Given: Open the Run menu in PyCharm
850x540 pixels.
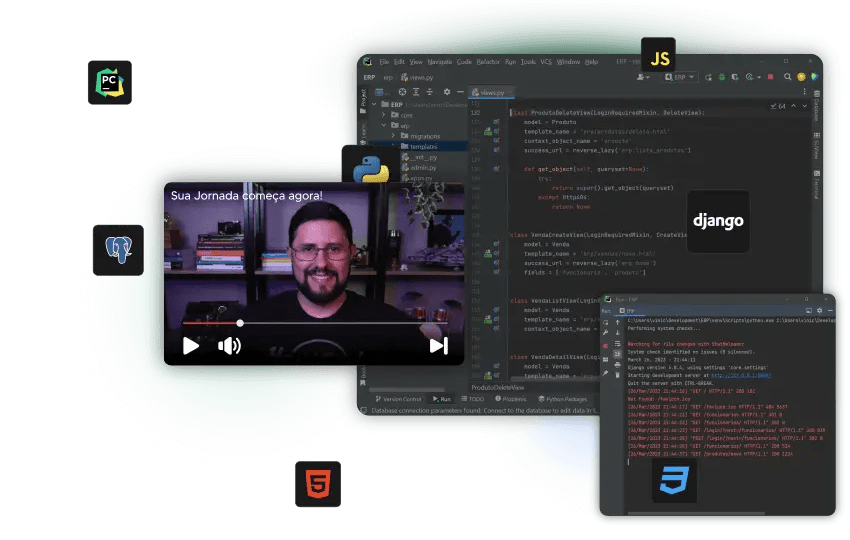Looking at the screenshot, I should coord(510,62).
